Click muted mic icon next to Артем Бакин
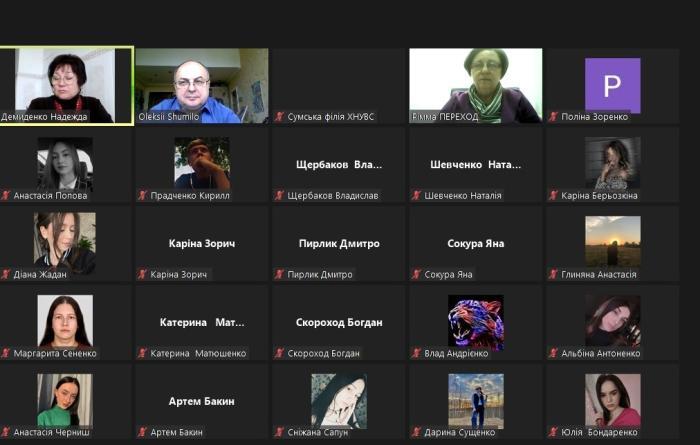The height and width of the screenshot is (445, 700). click(143, 432)
